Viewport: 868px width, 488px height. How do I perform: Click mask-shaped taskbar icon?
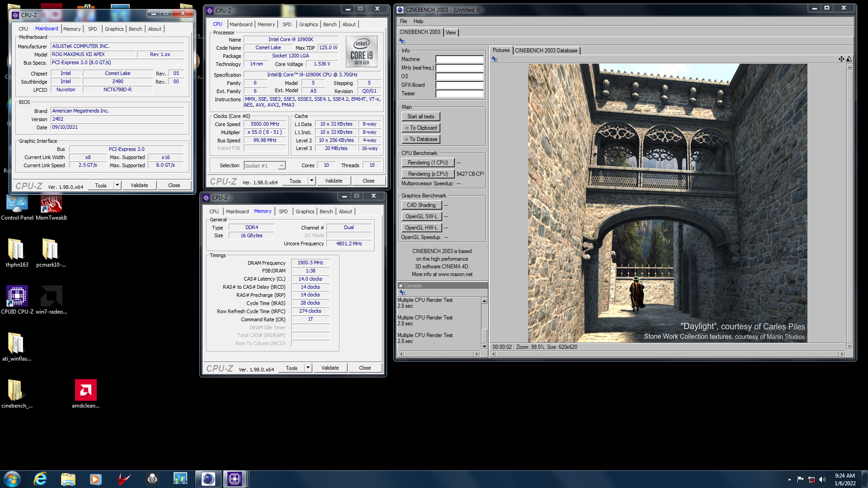point(152,479)
